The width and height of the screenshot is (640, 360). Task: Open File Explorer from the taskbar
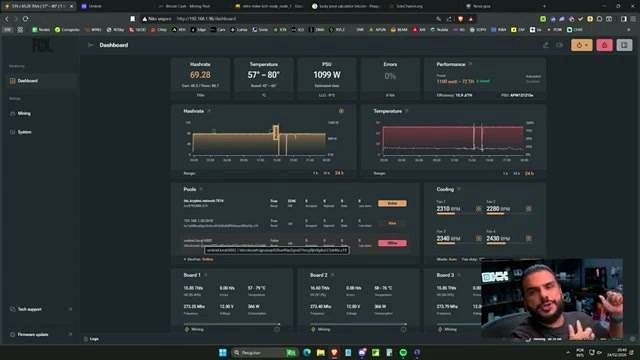[x=320, y=352]
